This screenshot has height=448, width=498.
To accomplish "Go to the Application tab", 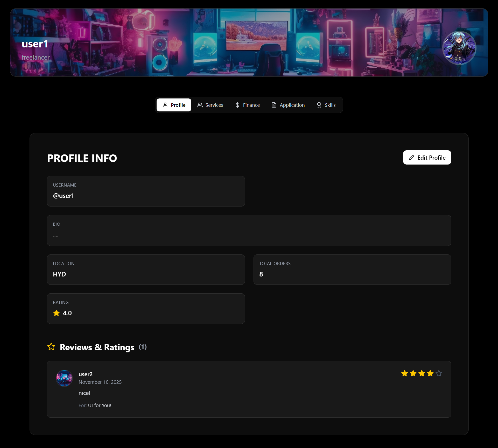I will tap(288, 105).
